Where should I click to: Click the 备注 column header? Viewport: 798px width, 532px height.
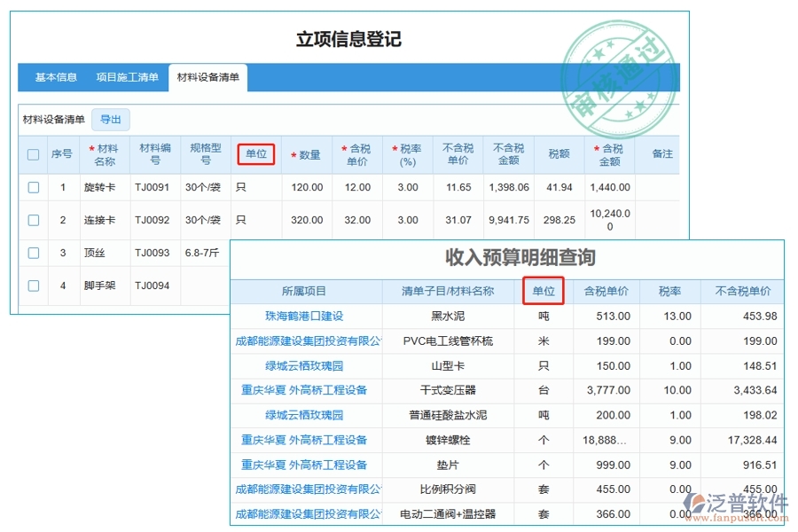click(661, 154)
